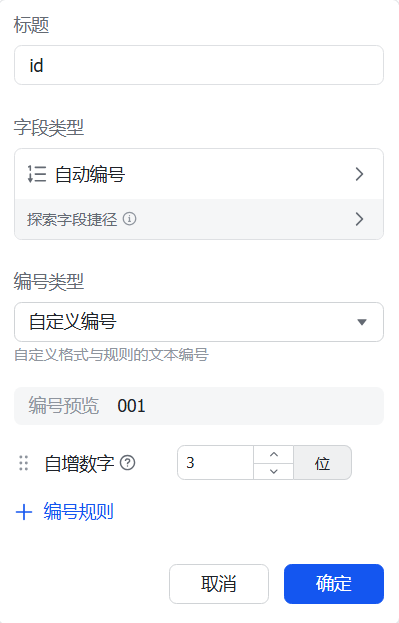Click the 编号预览 preview showing 001
Viewport: 399px width, 623px height.
199,406
